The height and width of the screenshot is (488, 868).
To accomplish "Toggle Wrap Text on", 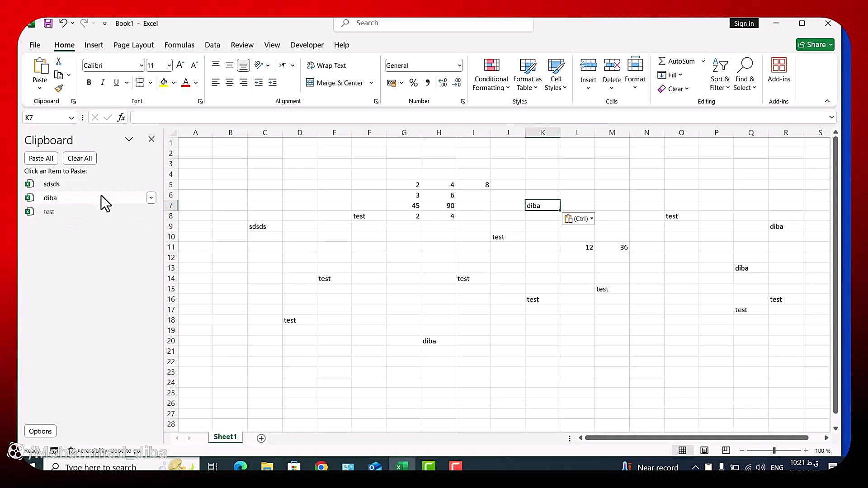I will pyautogui.click(x=326, y=66).
